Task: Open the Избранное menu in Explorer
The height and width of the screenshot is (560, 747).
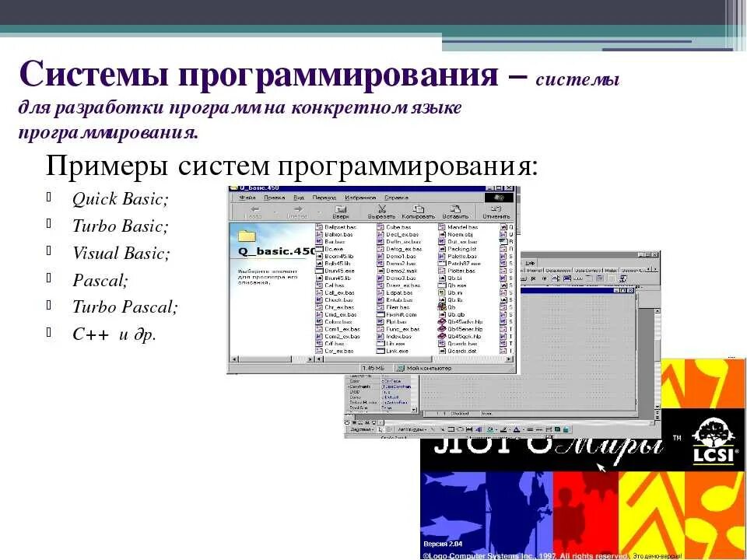Action: click(x=360, y=197)
